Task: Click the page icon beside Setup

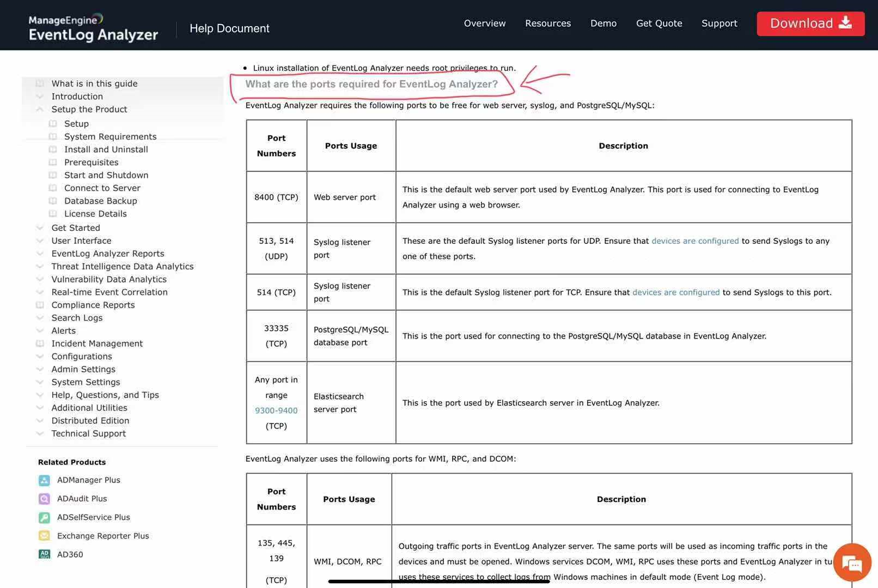Action: (53, 124)
